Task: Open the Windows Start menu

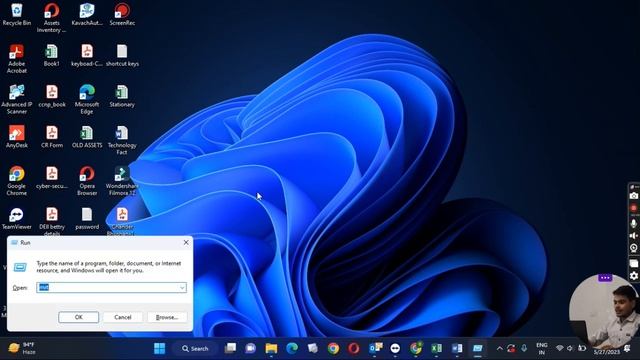Action: click(x=159, y=349)
